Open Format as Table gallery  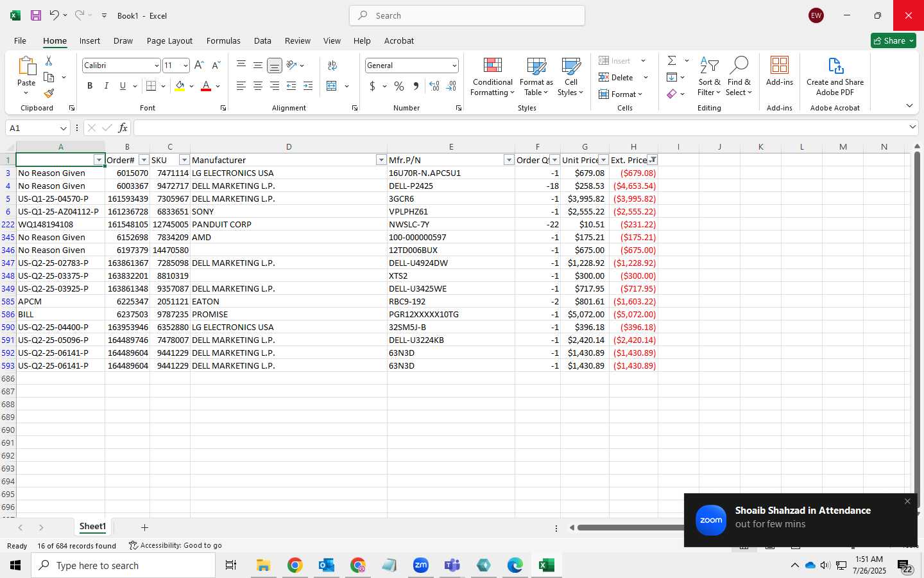click(536, 77)
